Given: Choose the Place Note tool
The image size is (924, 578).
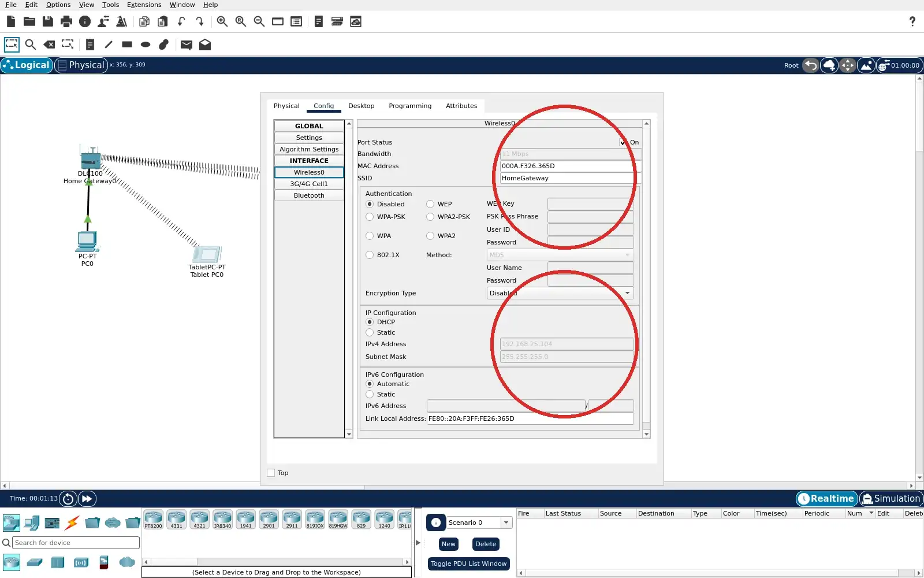Looking at the screenshot, I should point(90,45).
